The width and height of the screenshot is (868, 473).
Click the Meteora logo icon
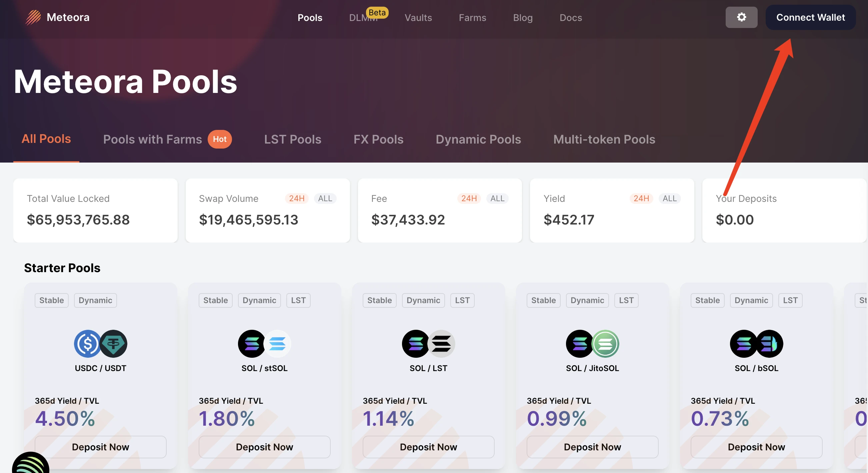pos(33,17)
